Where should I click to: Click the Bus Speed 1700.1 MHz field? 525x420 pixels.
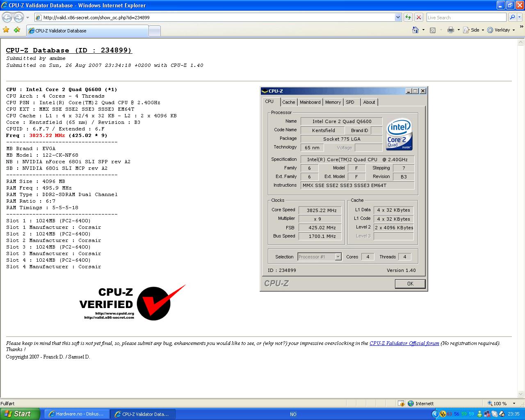(320, 236)
